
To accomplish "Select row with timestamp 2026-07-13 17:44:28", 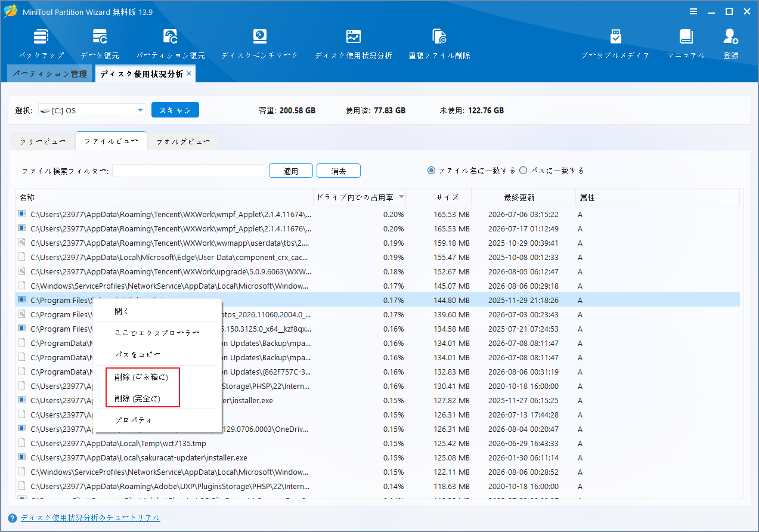I will (x=377, y=415).
